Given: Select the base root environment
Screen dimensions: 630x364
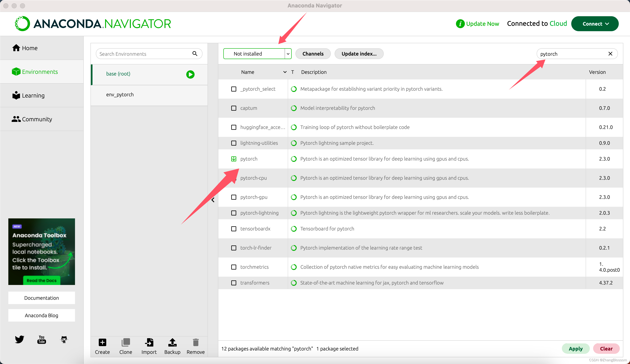Looking at the screenshot, I should (118, 74).
